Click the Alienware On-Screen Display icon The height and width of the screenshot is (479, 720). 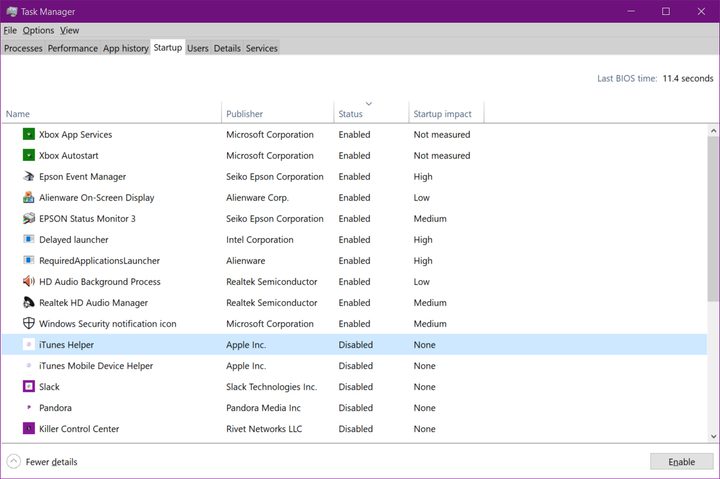28,197
